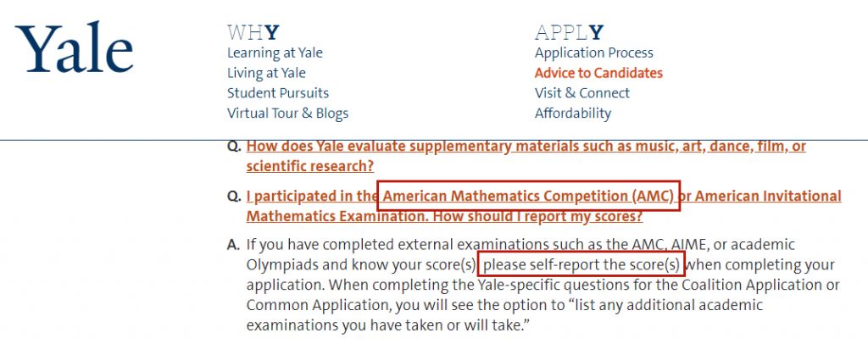
Task: Visit Student Pursuits link
Action: pos(278,93)
